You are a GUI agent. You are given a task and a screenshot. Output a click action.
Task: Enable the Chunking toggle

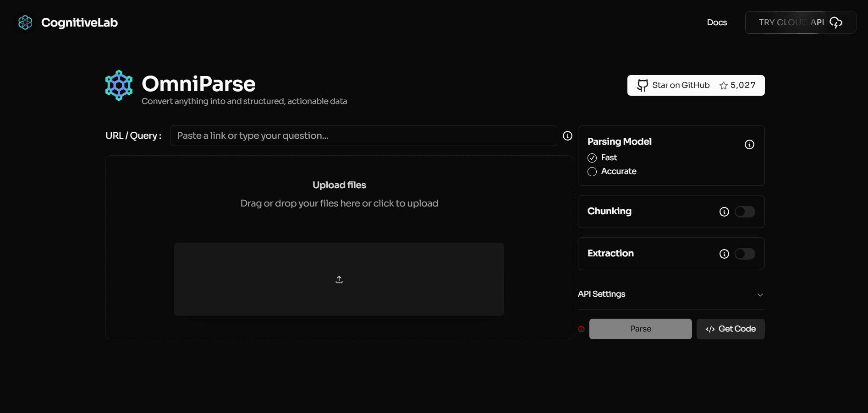[745, 212]
